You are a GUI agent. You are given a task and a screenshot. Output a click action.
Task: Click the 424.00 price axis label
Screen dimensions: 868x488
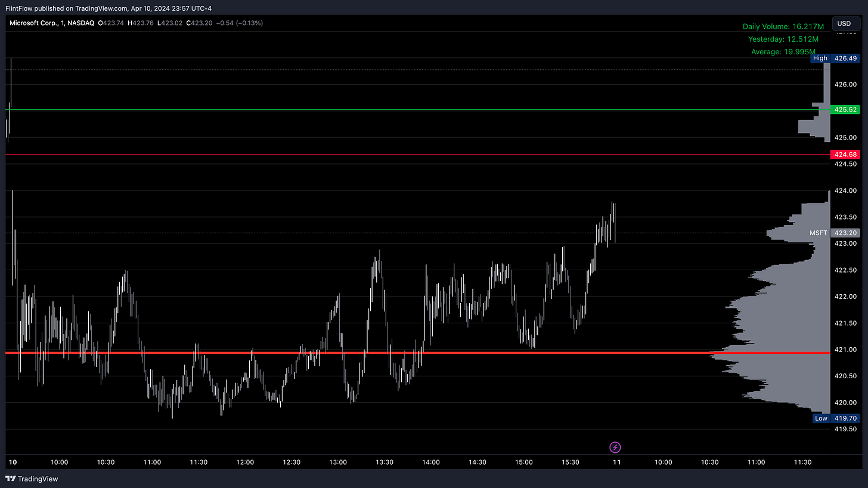[x=846, y=191]
